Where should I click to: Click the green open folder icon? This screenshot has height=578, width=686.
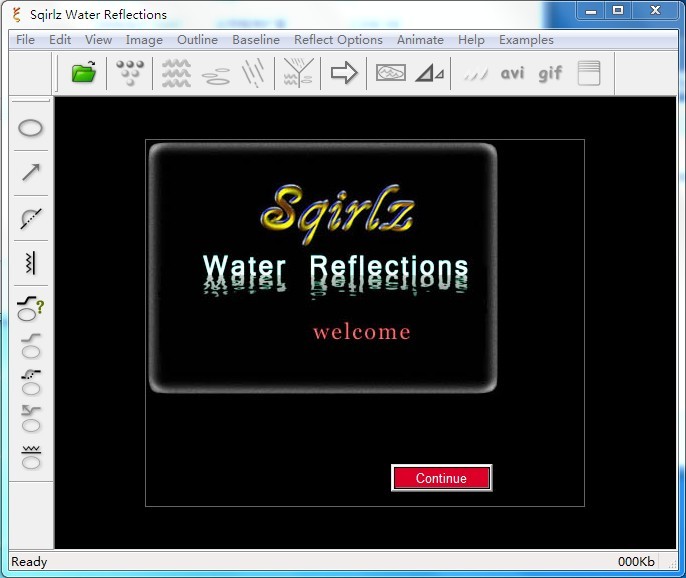(x=83, y=73)
